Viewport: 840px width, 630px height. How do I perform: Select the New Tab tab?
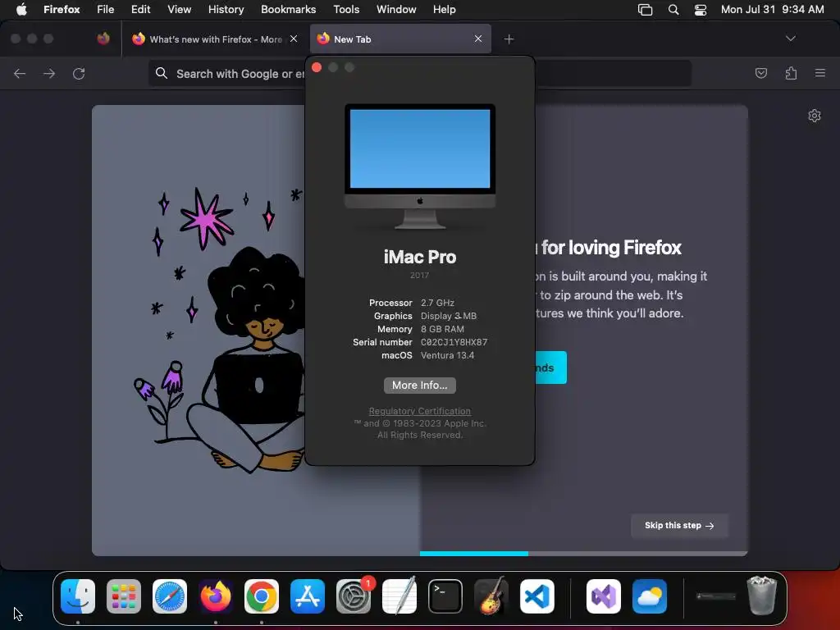pyautogui.click(x=400, y=39)
